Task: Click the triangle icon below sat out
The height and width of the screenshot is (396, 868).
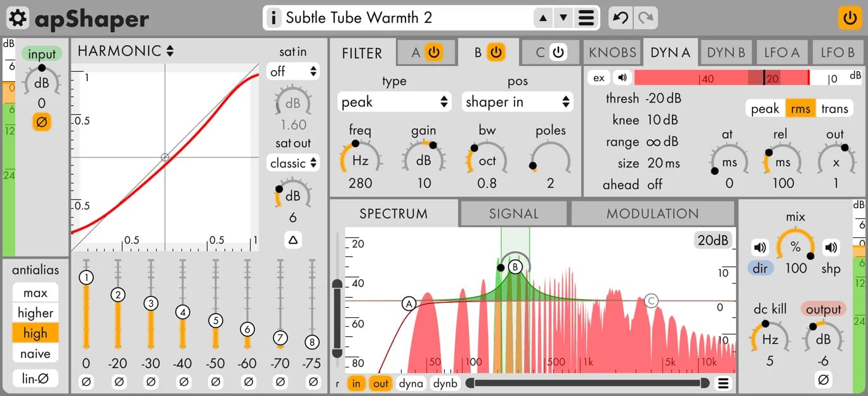Action: (x=293, y=240)
